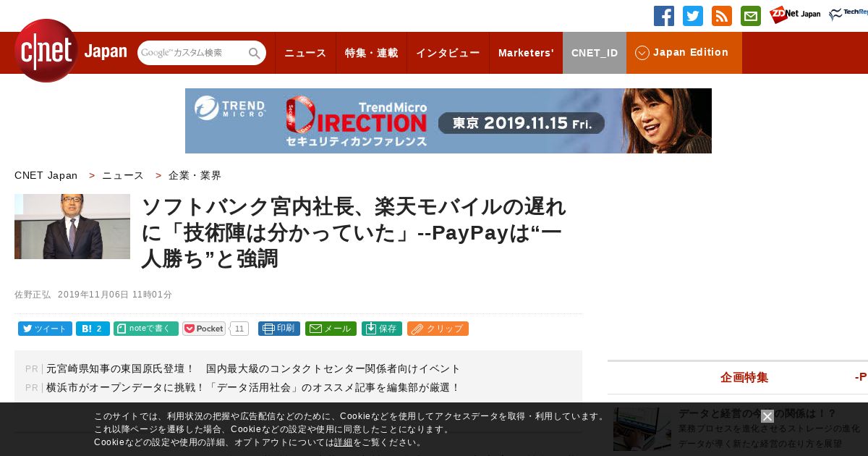Share with the ツイート button
The image size is (868, 456).
[45, 329]
